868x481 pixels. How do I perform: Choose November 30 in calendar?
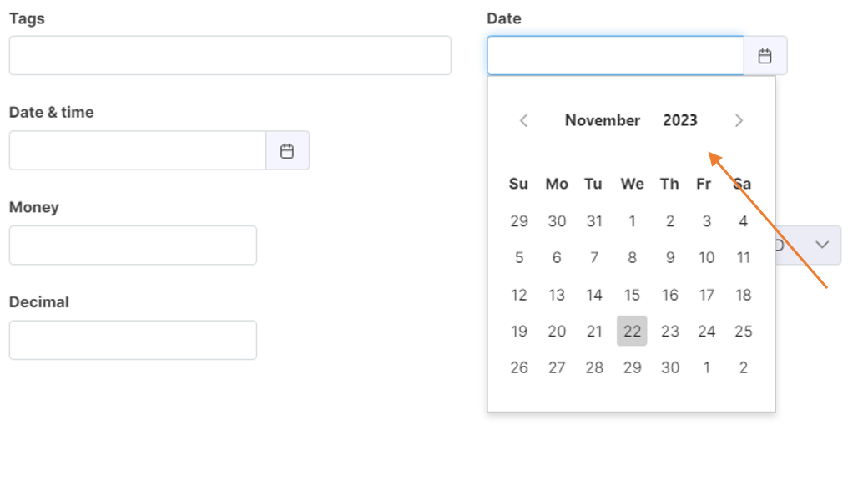(670, 367)
